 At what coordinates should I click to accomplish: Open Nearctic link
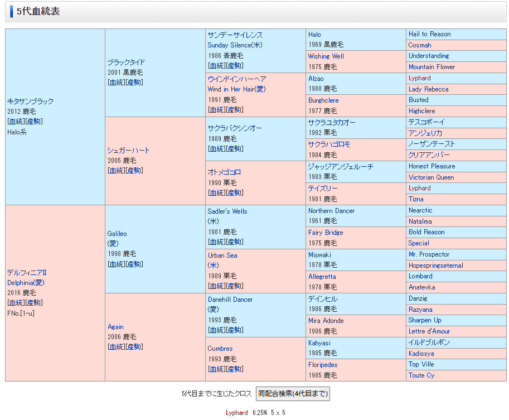pyautogui.click(x=420, y=210)
